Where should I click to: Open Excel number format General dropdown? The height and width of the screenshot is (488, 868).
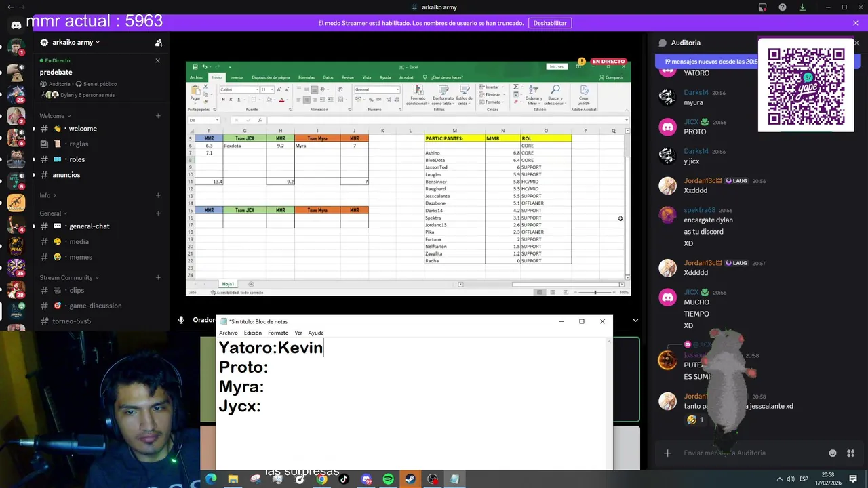coord(397,89)
